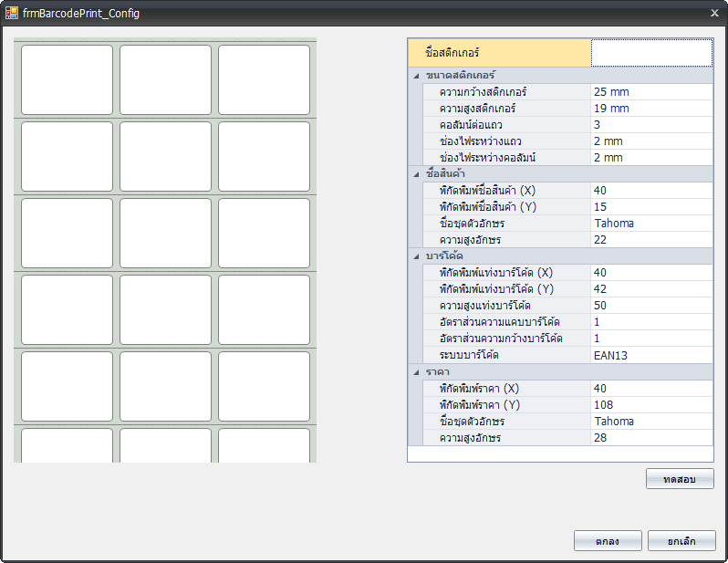The image size is (728, 563).
Task: Collapse the ชื่อสินค้า category
Action: click(416, 173)
